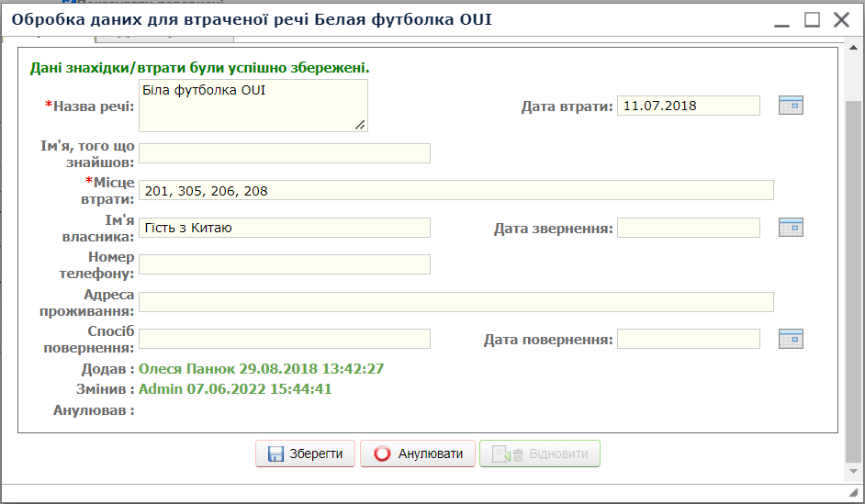The image size is (865, 504).
Task: Click the Спосіб повернення input field
Action: pos(284,340)
